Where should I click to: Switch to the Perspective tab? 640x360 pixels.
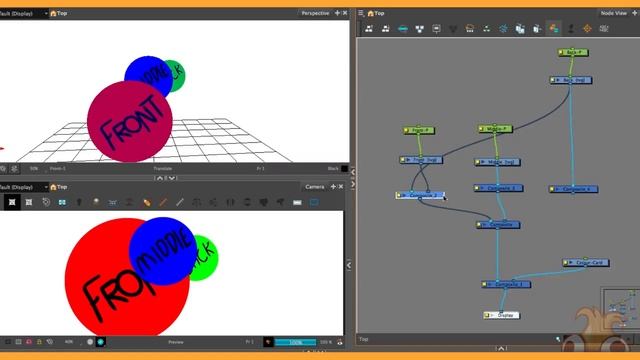click(x=315, y=13)
